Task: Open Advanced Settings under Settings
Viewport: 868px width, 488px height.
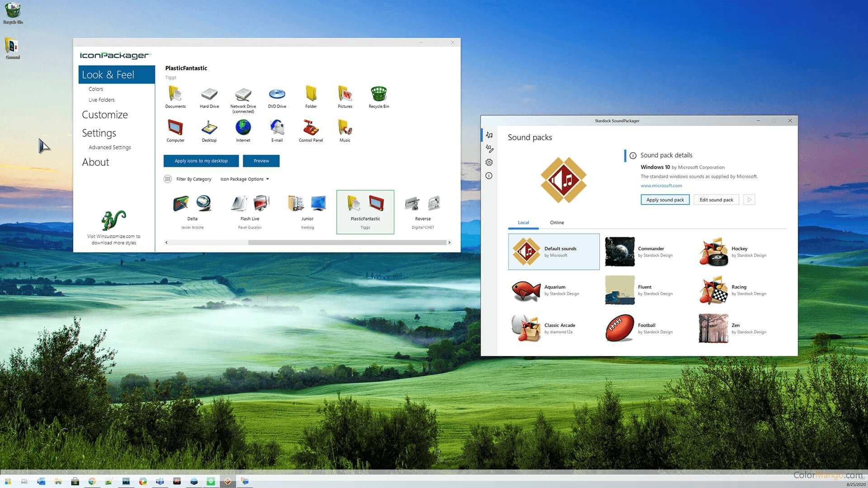Action: (x=109, y=147)
